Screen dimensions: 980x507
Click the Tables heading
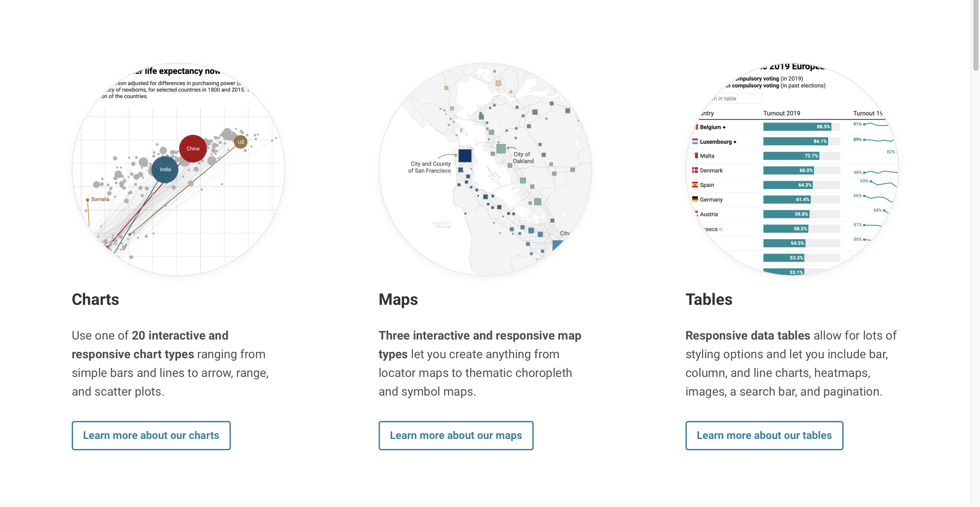(708, 299)
